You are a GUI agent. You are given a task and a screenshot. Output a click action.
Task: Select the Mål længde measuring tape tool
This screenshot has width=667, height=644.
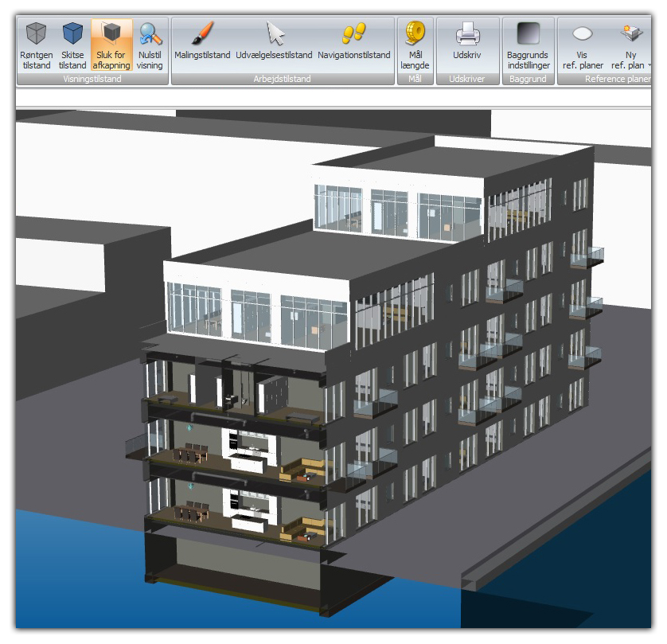(415, 44)
